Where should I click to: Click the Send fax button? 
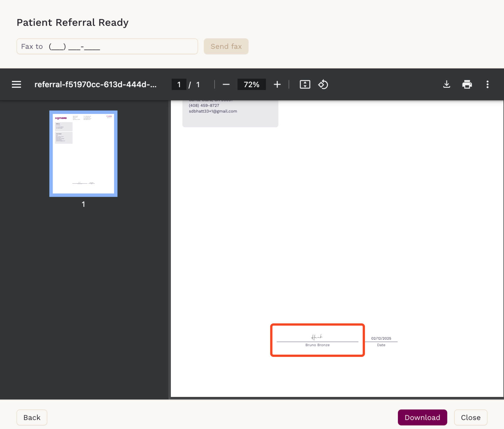226,46
